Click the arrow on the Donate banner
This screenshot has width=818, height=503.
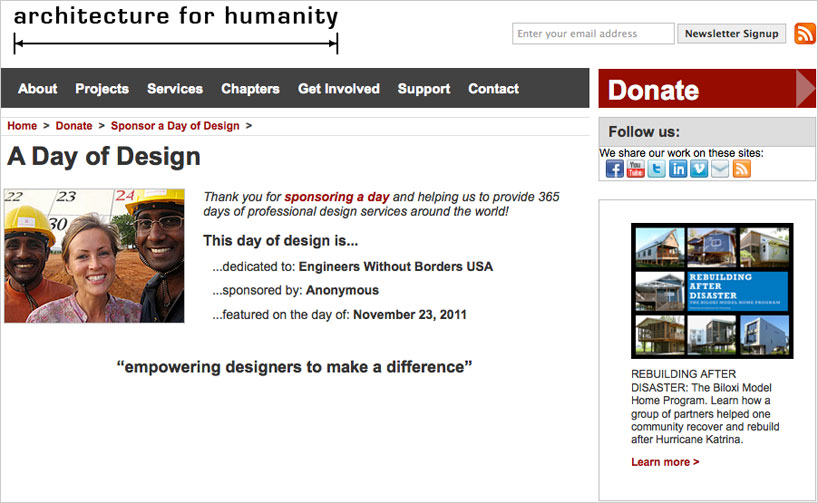coord(805,89)
